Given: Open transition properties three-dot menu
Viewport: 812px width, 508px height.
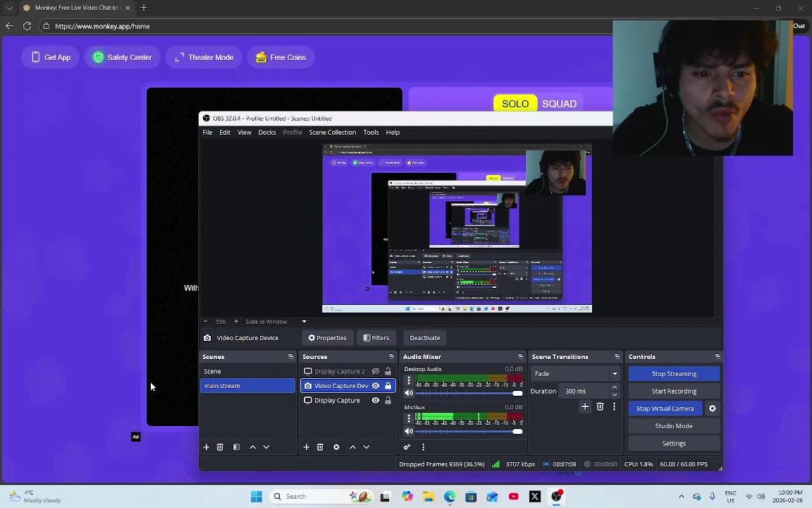Looking at the screenshot, I should (x=614, y=406).
